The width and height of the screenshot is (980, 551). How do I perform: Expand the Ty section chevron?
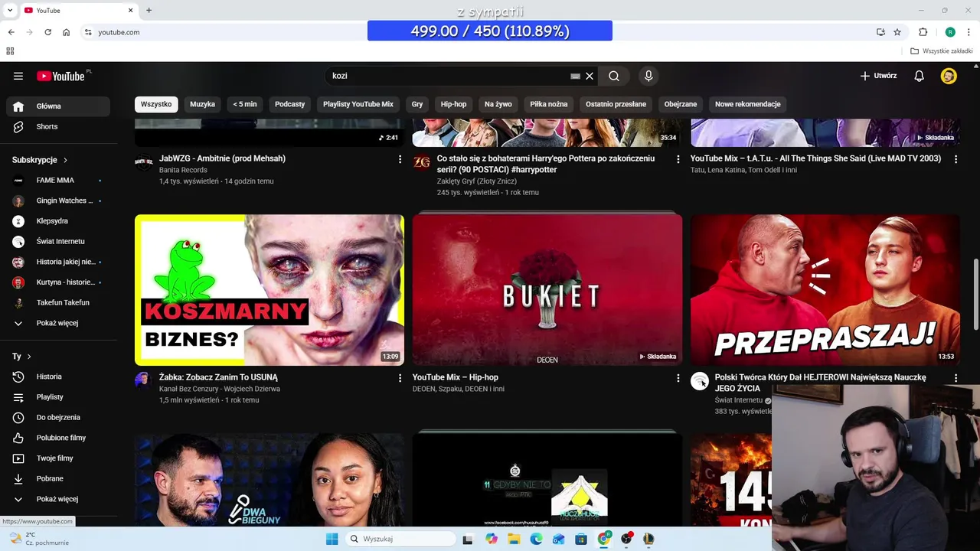tap(29, 357)
